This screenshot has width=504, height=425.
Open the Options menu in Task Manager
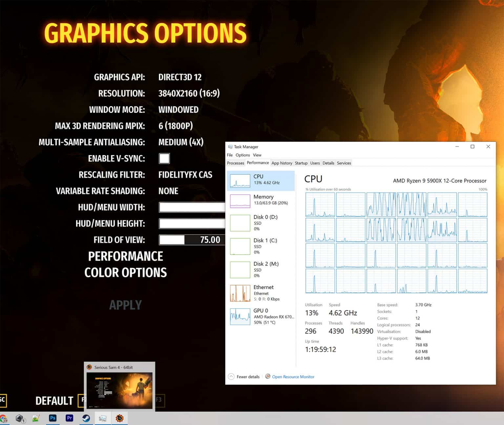pyautogui.click(x=242, y=155)
